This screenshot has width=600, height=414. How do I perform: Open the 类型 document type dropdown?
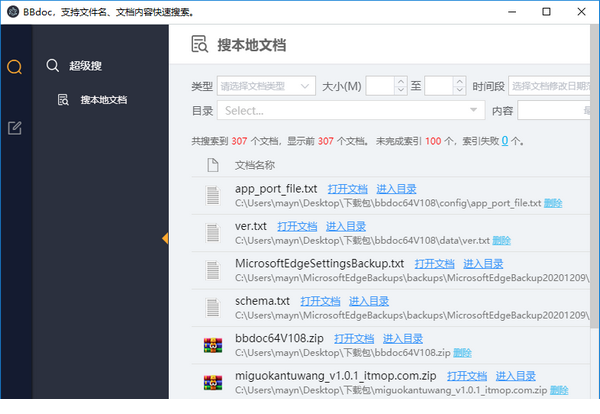coord(266,86)
